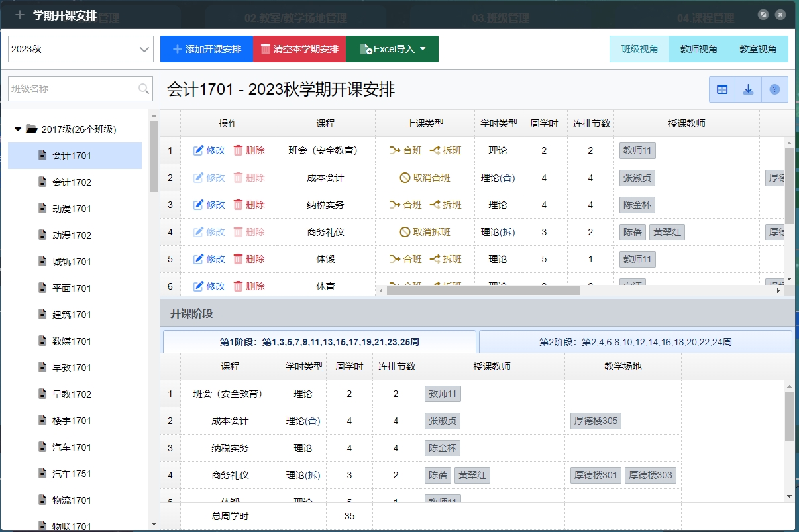Click the trash icon for 体锻 row

coord(238,259)
